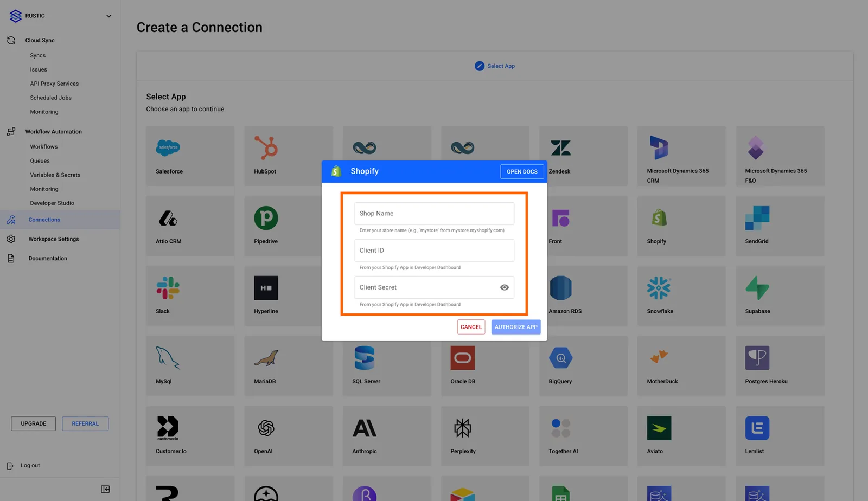Click the Select App step indicator
The image size is (868, 501).
pos(495,66)
